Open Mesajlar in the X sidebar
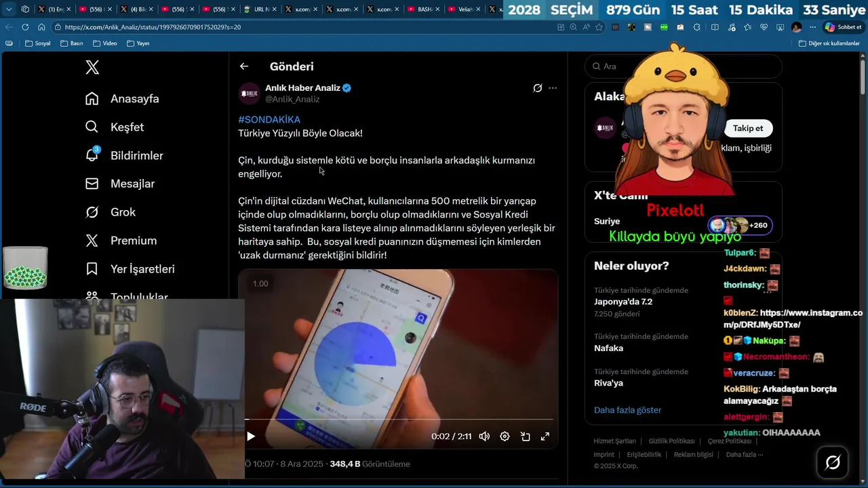 120,184
